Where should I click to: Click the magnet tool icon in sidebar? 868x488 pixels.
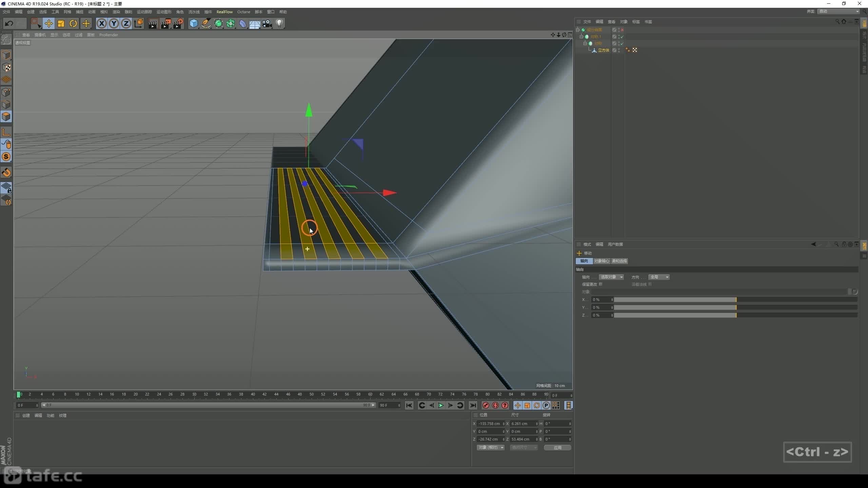tap(6, 172)
